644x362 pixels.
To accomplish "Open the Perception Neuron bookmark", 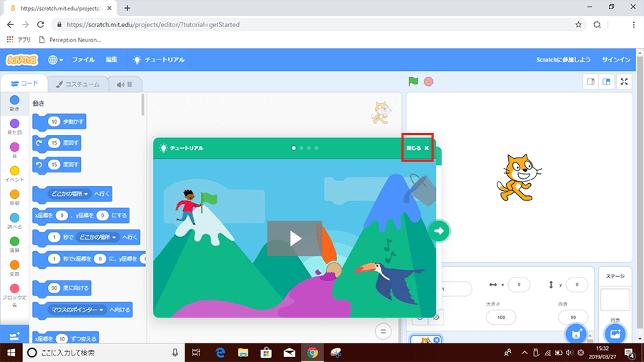I will click(x=70, y=40).
